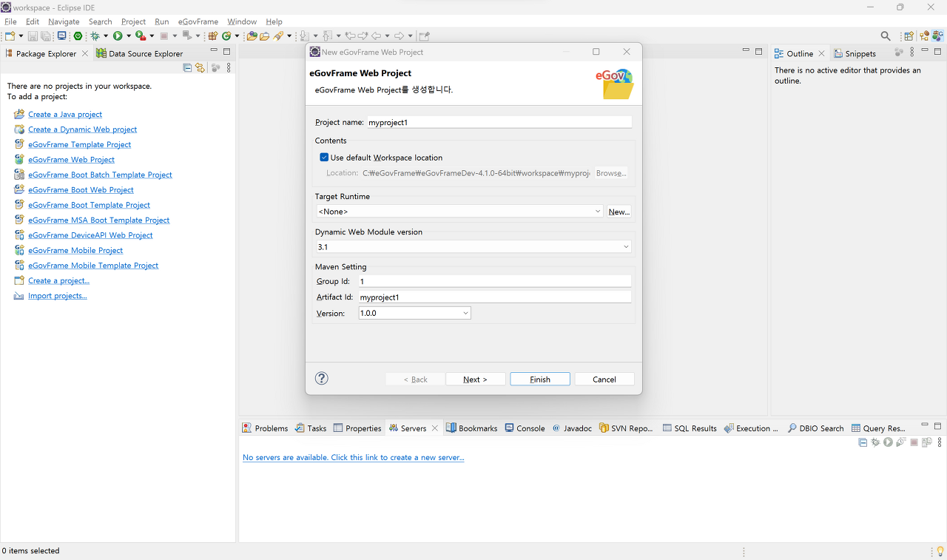The height and width of the screenshot is (560, 947).
Task: Click the Save All toolbar icon
Action: [46, 36]
